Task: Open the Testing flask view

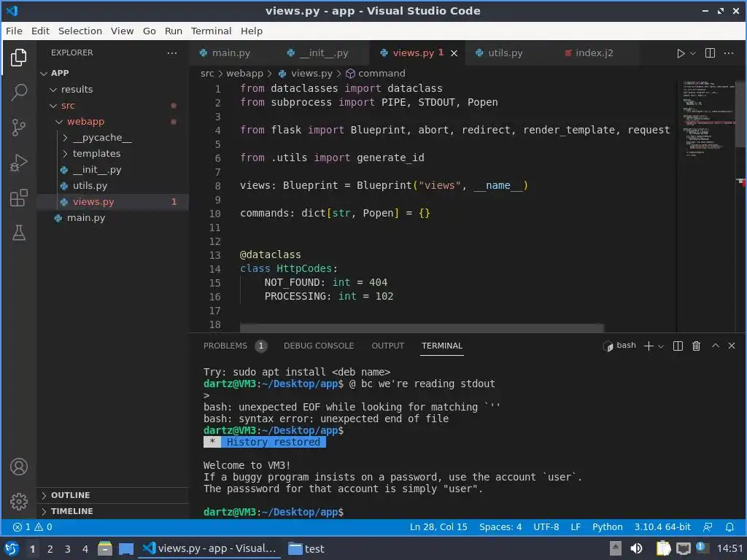Action: point(18,233)
